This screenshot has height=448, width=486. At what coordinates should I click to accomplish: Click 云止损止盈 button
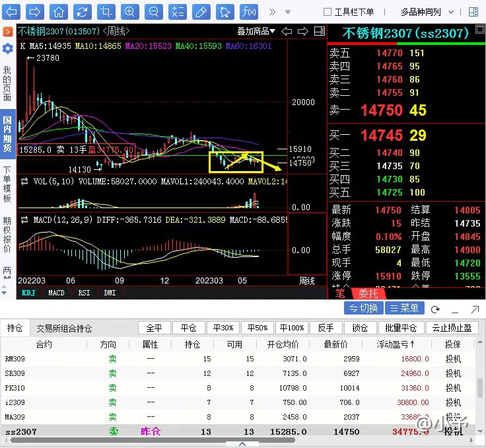(452, 328)
